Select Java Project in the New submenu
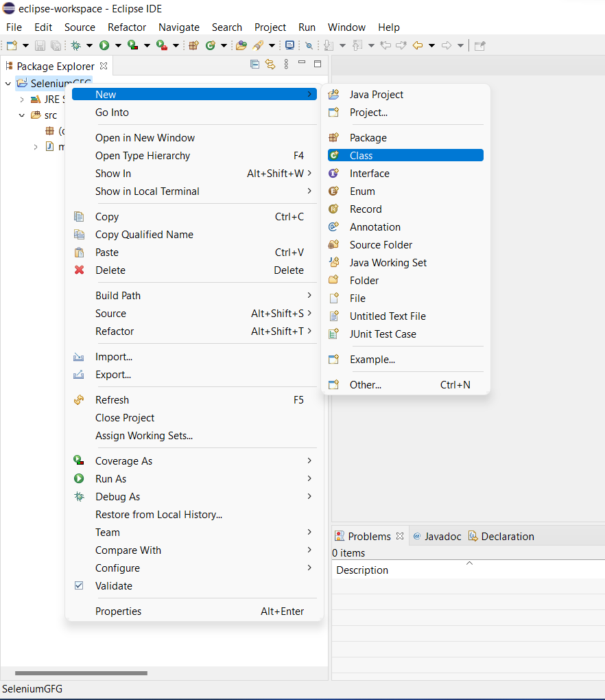The height and width of the screenshot is (700, 605). [405, 95]
